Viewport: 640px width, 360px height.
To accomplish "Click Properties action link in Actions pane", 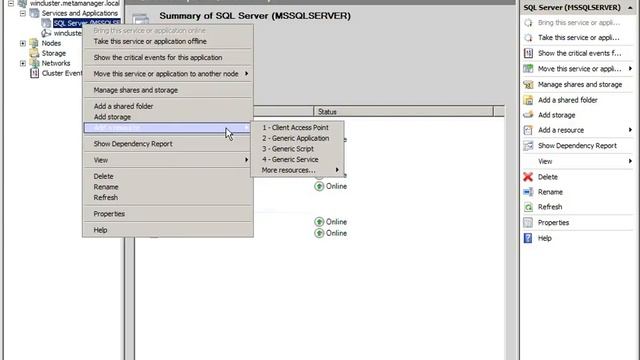I will [553, 222].
